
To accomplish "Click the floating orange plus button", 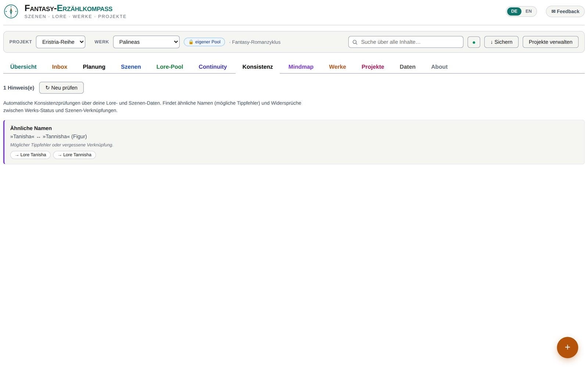I will (x=567, y=347).
